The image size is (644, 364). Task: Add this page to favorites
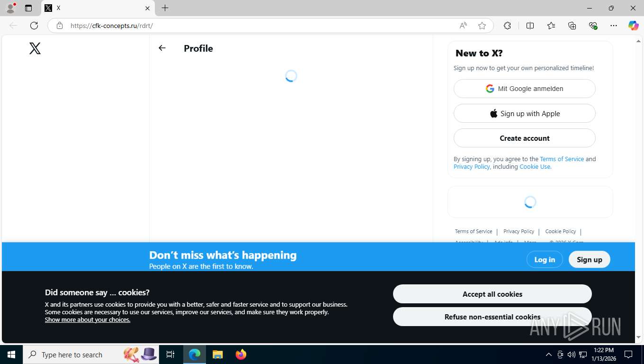(482, 26)
